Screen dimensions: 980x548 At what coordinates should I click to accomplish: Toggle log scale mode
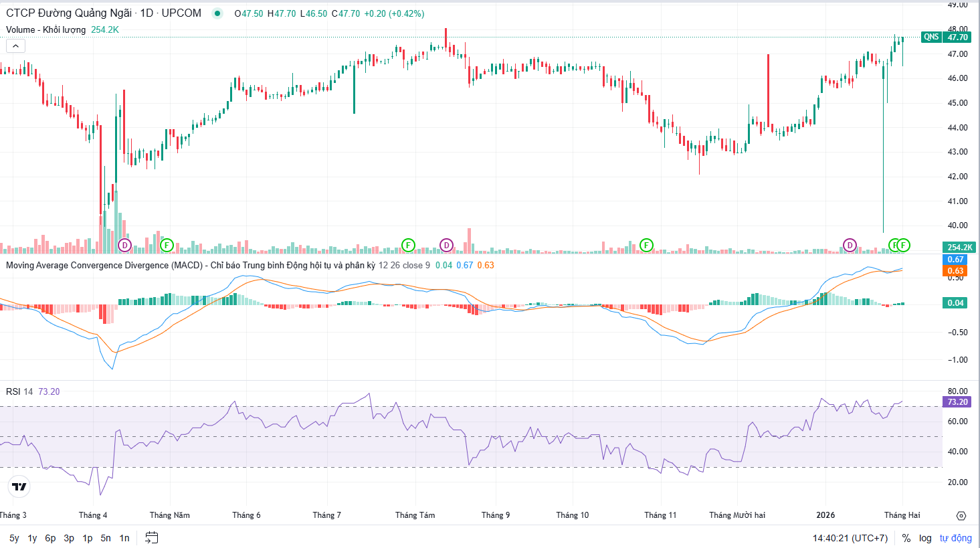925,538
